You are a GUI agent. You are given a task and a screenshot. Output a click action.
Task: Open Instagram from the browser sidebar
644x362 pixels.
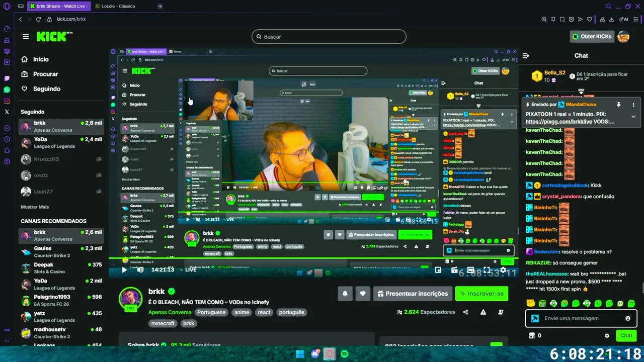coord(7,101)
